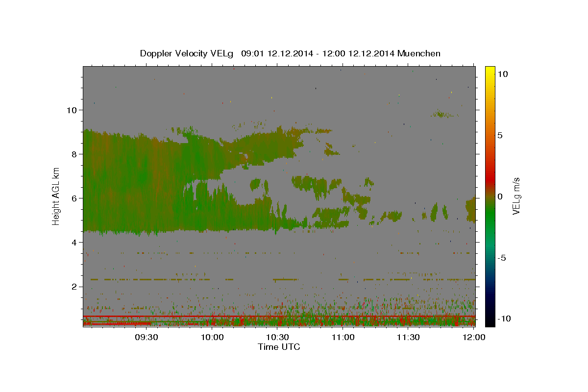588x392 pixels.
Task: Click the colorbar value -10 at bottom
Action: (x=504, y=318)
